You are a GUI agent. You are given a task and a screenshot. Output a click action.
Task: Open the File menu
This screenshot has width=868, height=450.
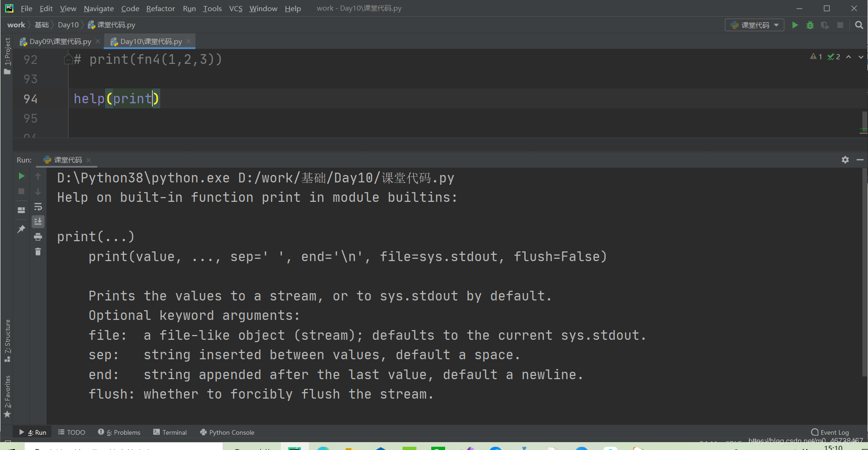[26, 8]
